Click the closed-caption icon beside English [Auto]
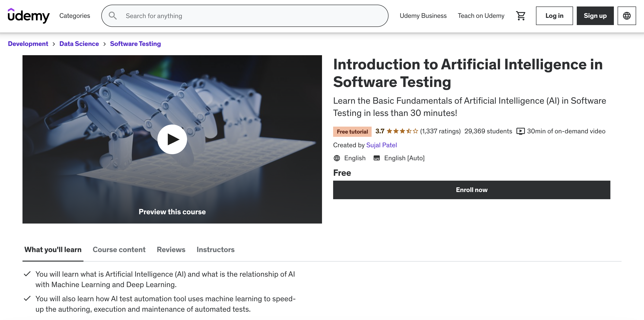The height and width of the screenshot is (320, 644). point(376,158)
